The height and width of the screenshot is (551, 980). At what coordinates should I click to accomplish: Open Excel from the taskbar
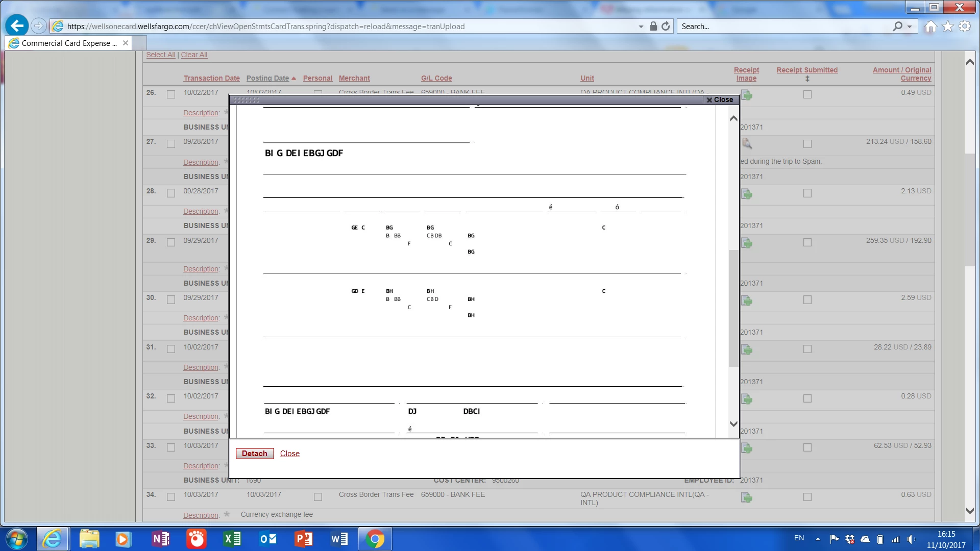[232, 539]
